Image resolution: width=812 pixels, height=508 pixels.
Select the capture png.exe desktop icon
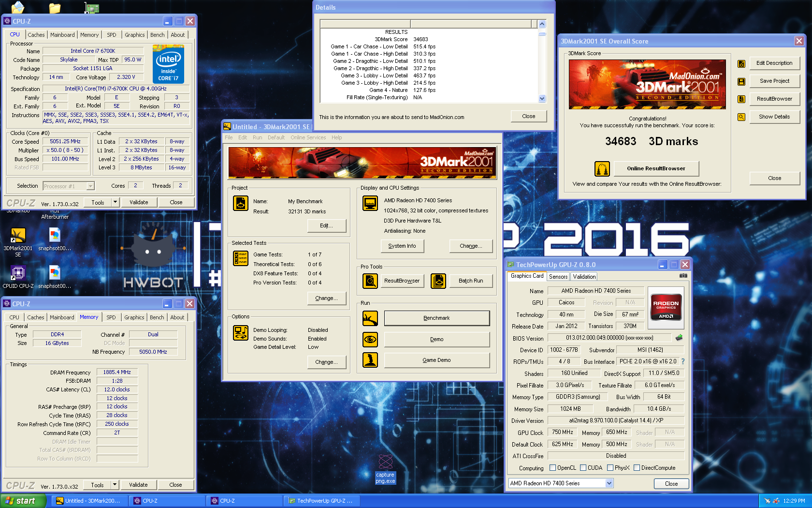coord(385,469)
